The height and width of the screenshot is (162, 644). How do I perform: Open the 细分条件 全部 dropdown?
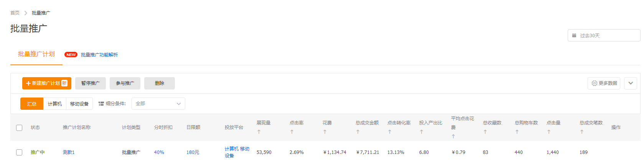tap(158, 104)
